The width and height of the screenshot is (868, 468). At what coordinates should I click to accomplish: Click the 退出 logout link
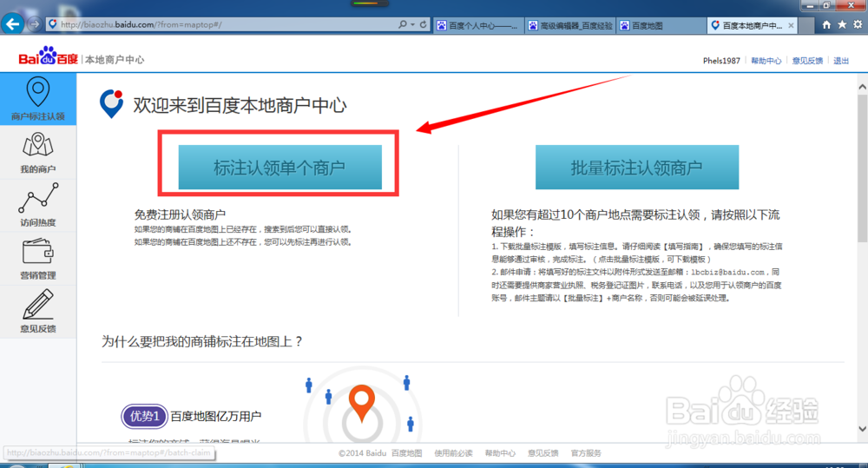[x=841, y=61]
